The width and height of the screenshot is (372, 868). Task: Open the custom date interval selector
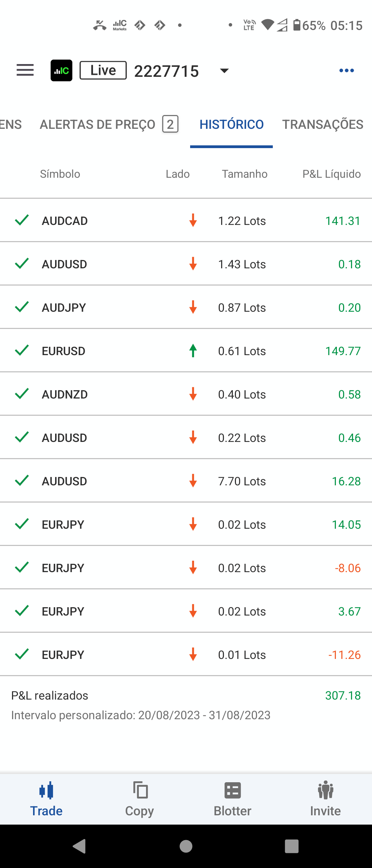click(141, 715)
